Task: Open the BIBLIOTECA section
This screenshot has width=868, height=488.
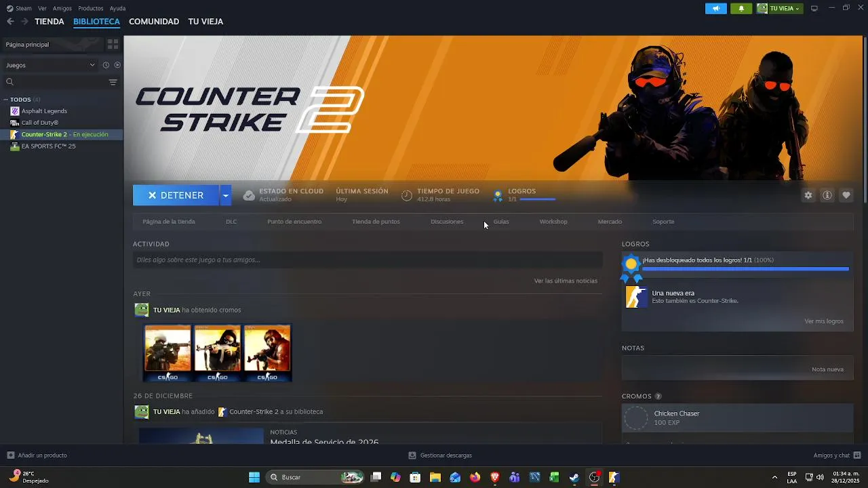Action: point(96,22)
